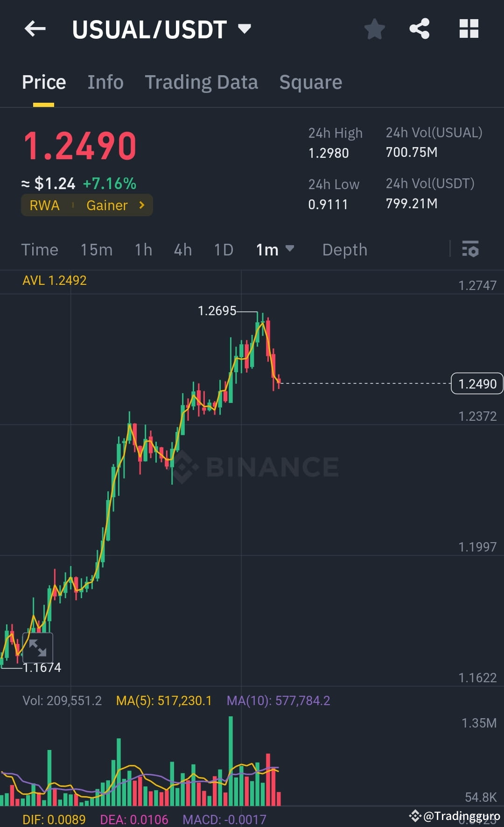This screenshot has width=504, height=827.
Task: Enable the 4h candle interval
Action: [182, 250]
